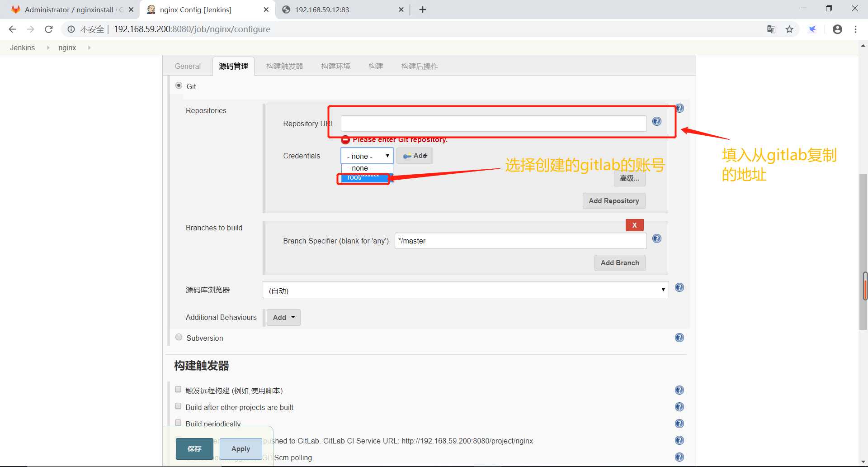The image size is (868, 467).
Task: Switch to the 构建触发器 tab
Action: [285, 66]
